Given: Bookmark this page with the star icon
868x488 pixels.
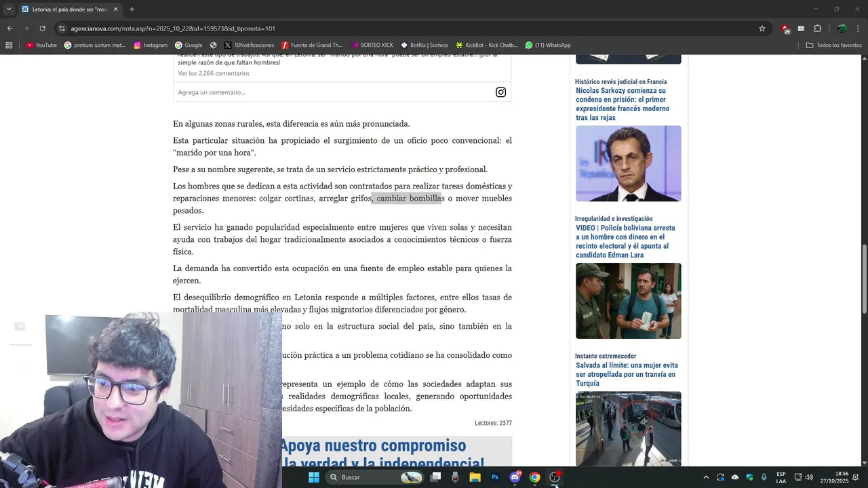Looking at the screenshot, I should point(762,28).
